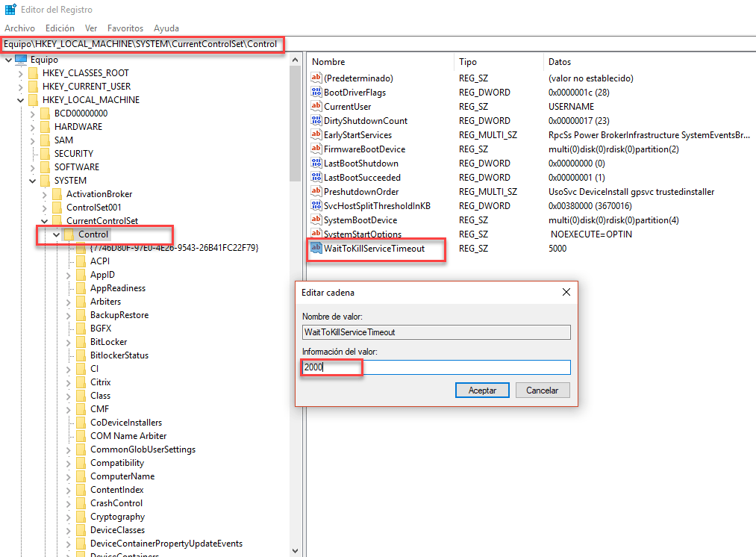
Task: Expand the ControlSet001 key
Action: [44, 208]
